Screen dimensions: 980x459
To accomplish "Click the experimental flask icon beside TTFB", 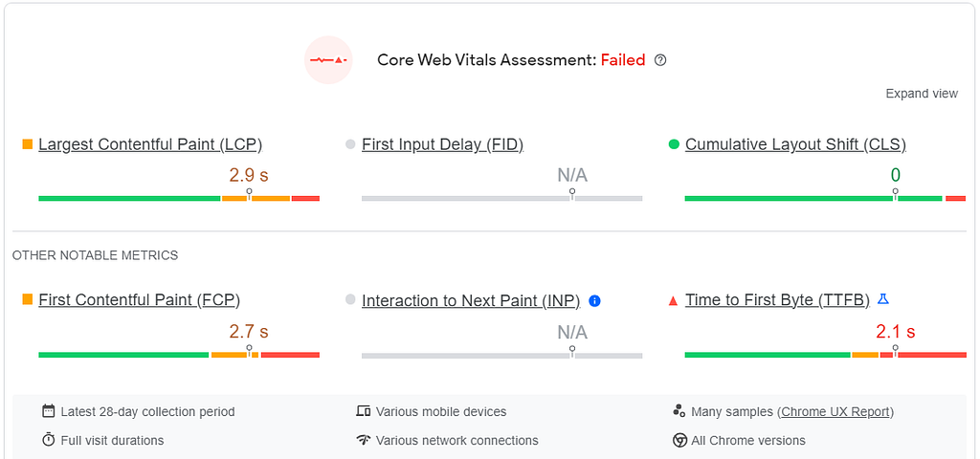I will [x=882, y=299].
